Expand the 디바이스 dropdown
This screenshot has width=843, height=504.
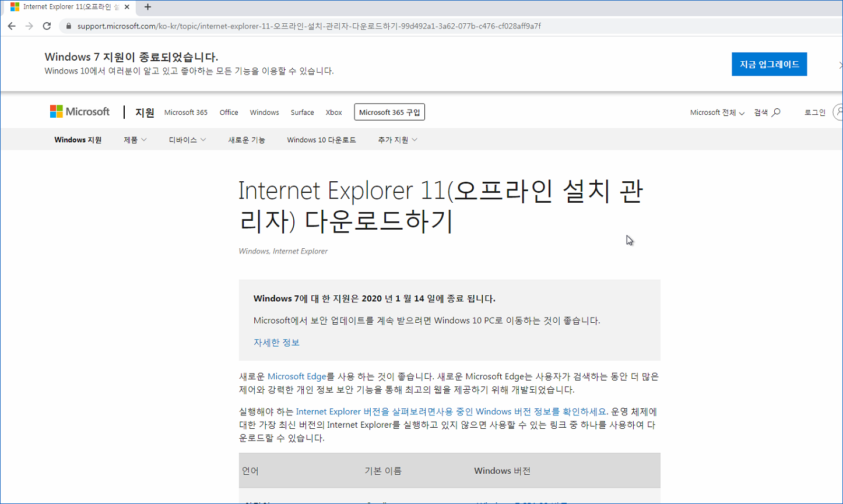click(188, 140)
